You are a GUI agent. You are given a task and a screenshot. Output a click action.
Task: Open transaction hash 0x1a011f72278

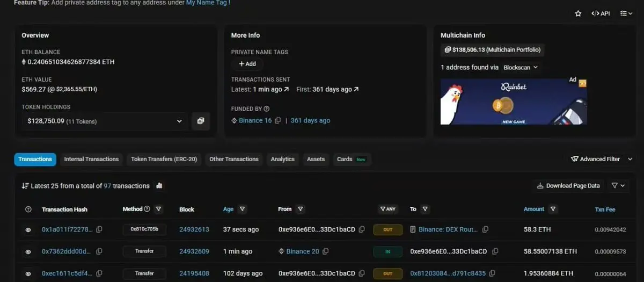click(67, 229)
